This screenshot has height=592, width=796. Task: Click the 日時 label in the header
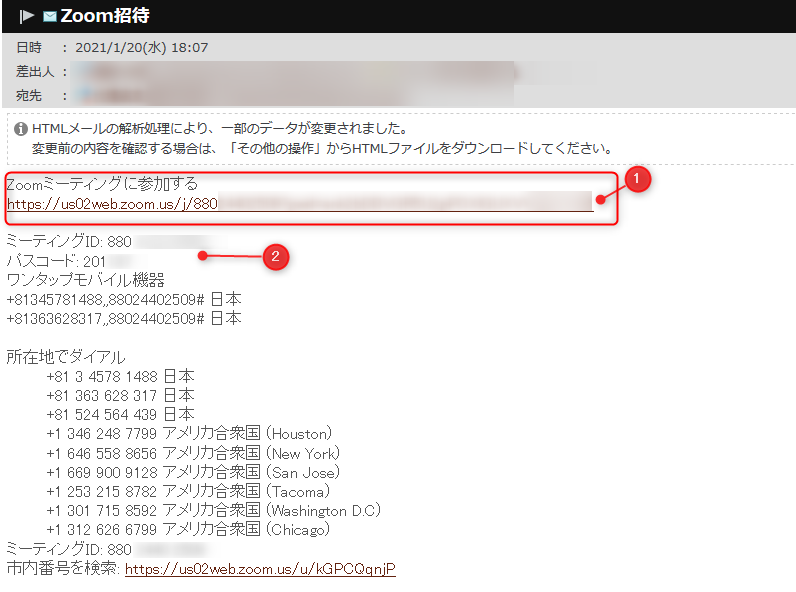pyautogui.click(x=29, y=48)
